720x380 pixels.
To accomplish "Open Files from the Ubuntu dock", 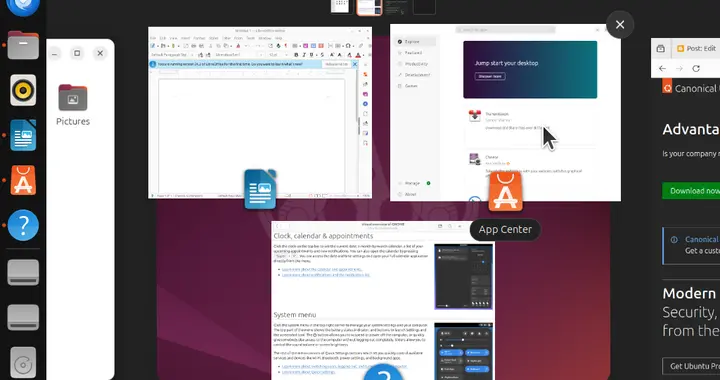I will coord(23,45).
